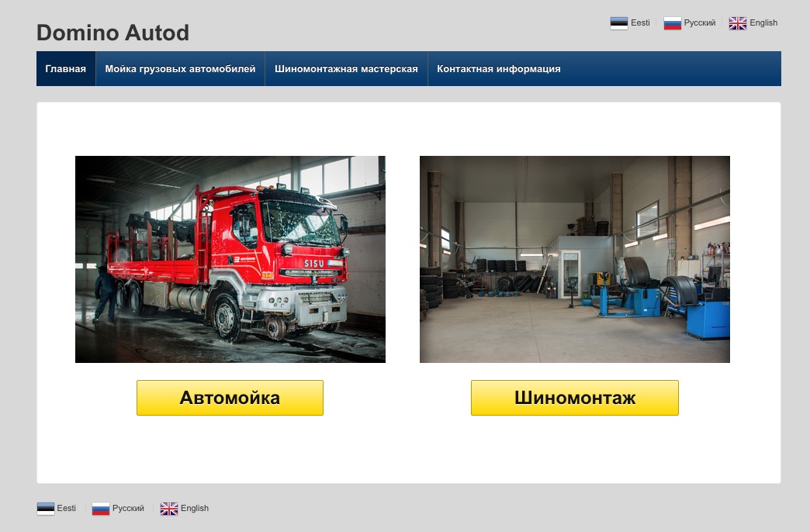810x532 pixels.
Task: Select Русский in the footer
Action: click(x=128, y=508)
